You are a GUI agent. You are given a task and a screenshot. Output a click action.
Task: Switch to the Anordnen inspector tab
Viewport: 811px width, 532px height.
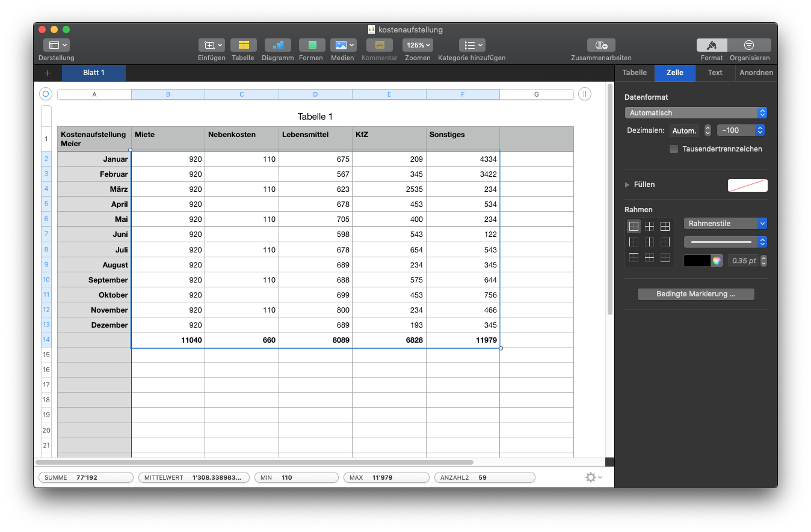pos(756,73)
